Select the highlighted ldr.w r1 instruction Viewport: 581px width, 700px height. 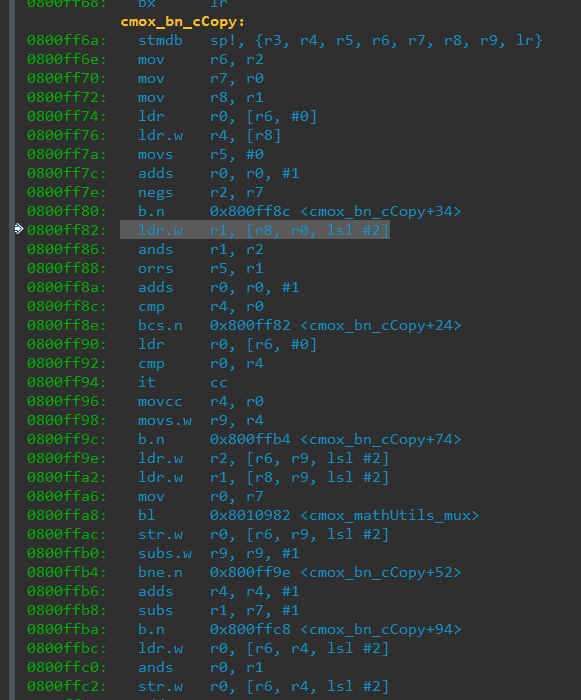pos(255,230)
